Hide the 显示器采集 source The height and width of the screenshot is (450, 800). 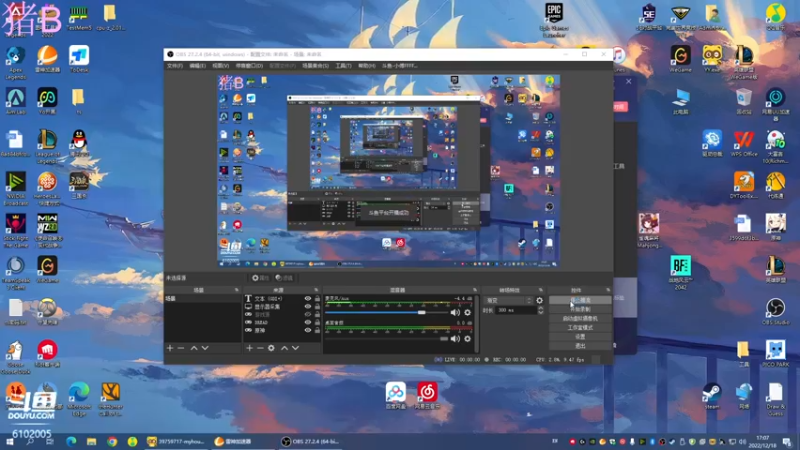pos(308,307)
